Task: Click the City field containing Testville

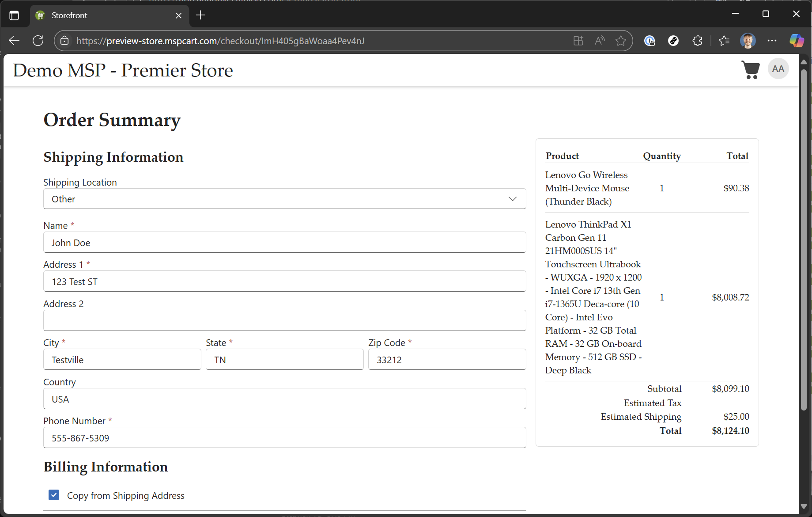Action: [122, 360]
